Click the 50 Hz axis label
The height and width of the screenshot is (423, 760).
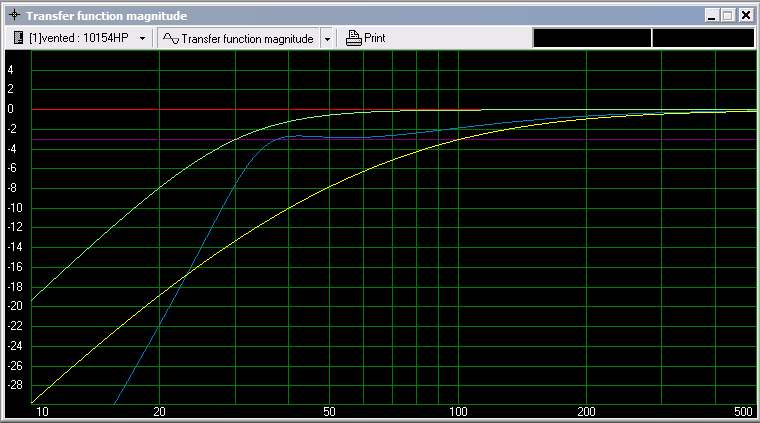point(329,412)
